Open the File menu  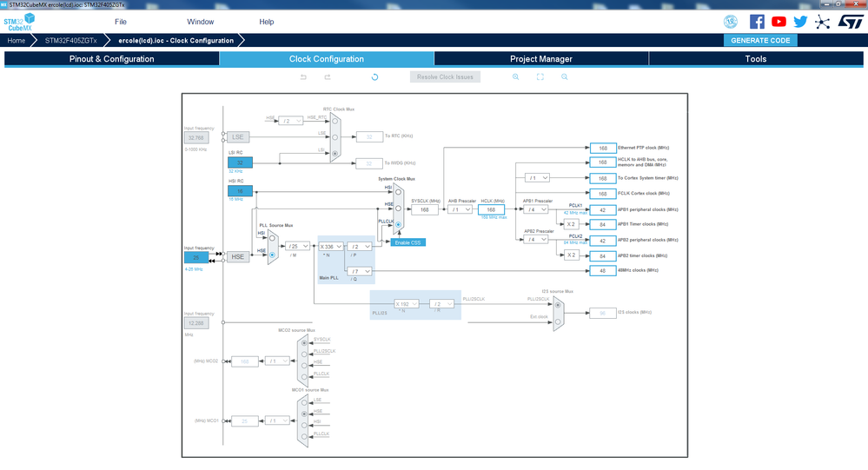[121, 22]
